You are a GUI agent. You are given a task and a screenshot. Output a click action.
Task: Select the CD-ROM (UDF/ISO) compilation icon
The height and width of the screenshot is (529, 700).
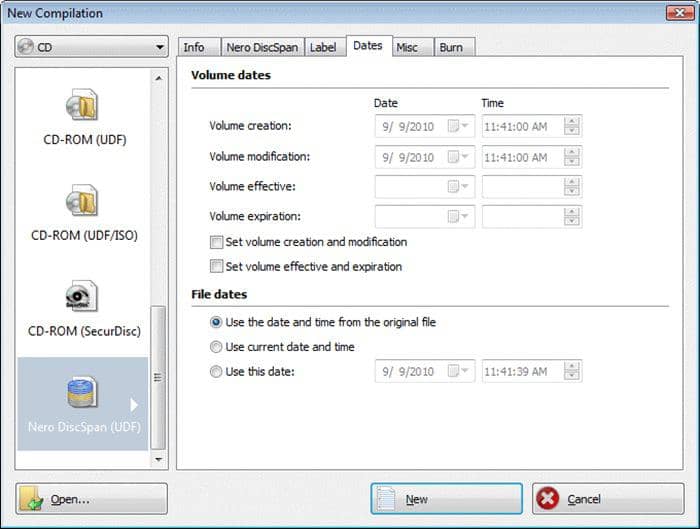pyautogui.click(x=82, y=200)
